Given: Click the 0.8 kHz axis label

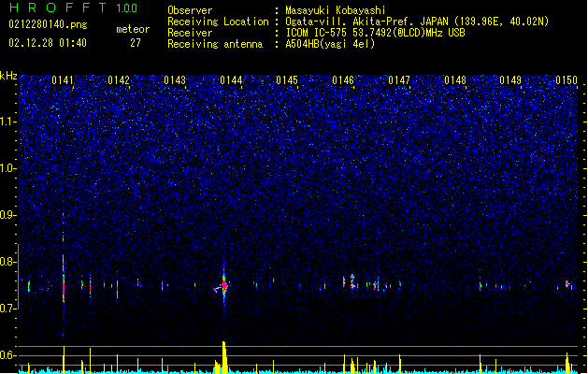Looking at the screenshot, I should [8, 262].
